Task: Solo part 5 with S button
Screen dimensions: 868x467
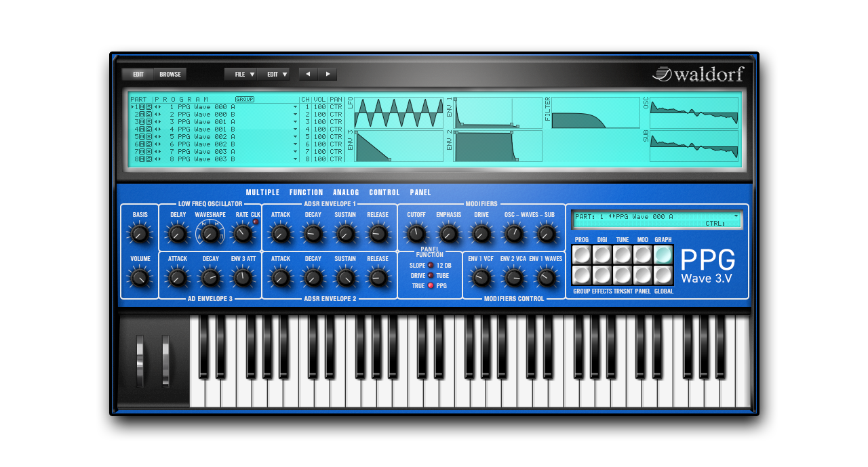Action: (x=149, y=137)
